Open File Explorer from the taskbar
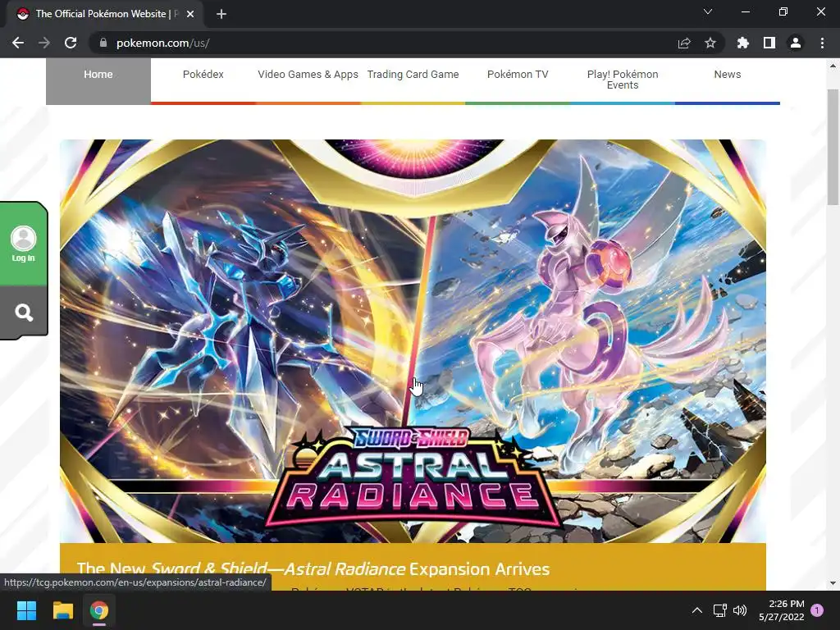Viewport: 840px width, 630px height. click(63, 610)
